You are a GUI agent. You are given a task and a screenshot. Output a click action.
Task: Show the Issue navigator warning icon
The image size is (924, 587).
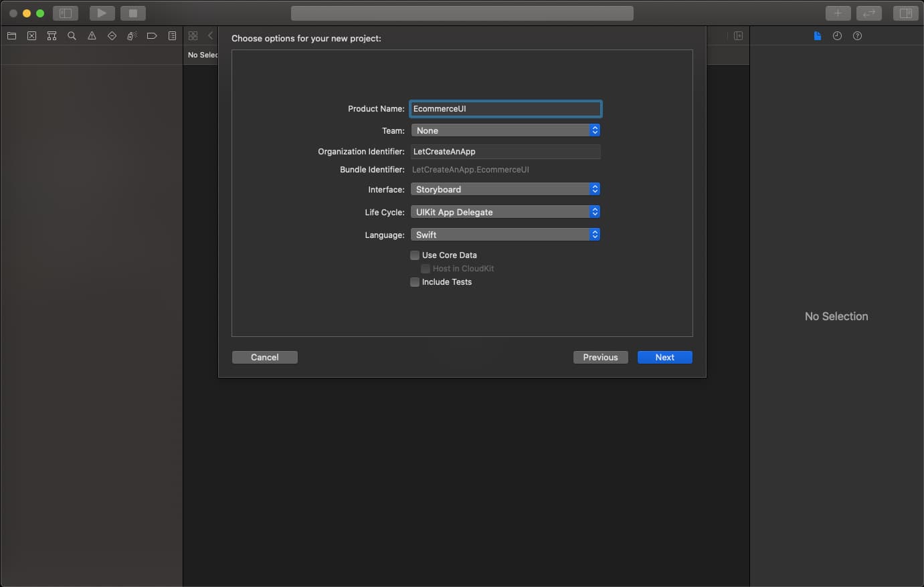(x=92, y=36)
